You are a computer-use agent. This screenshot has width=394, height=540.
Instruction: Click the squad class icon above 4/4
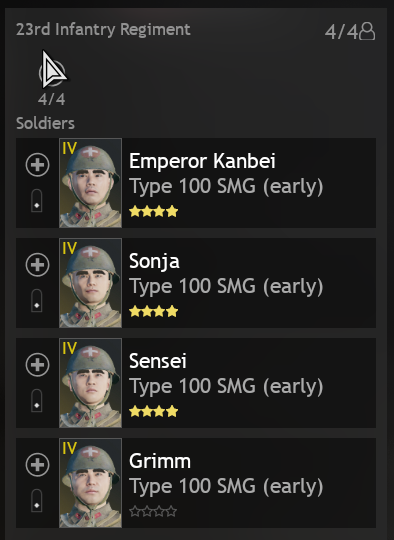point(52,73)
